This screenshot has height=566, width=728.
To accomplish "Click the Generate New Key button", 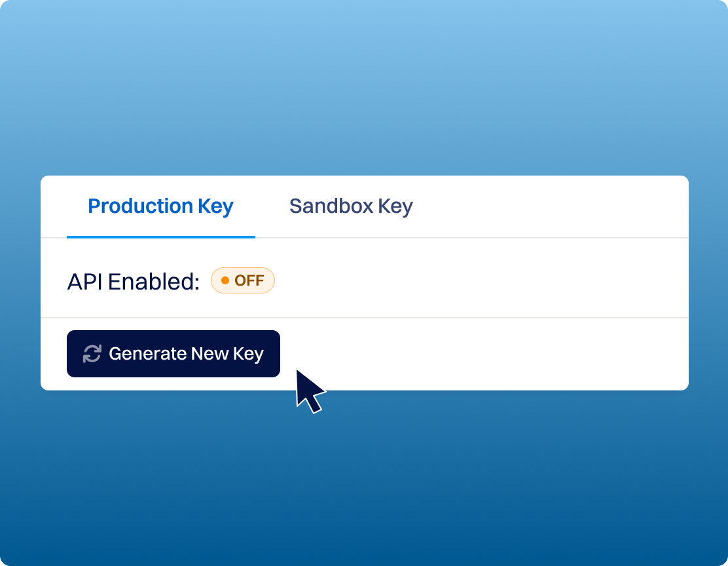I will click(173, 354).
